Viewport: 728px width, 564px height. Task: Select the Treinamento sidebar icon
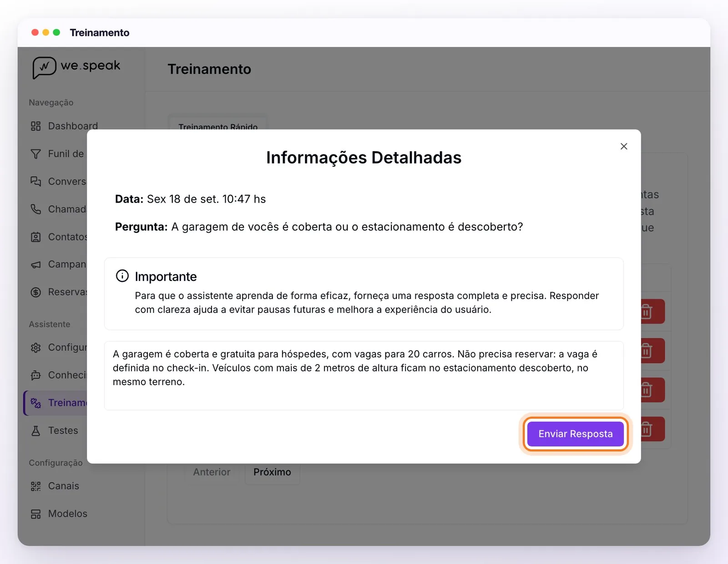pos(35,403)
